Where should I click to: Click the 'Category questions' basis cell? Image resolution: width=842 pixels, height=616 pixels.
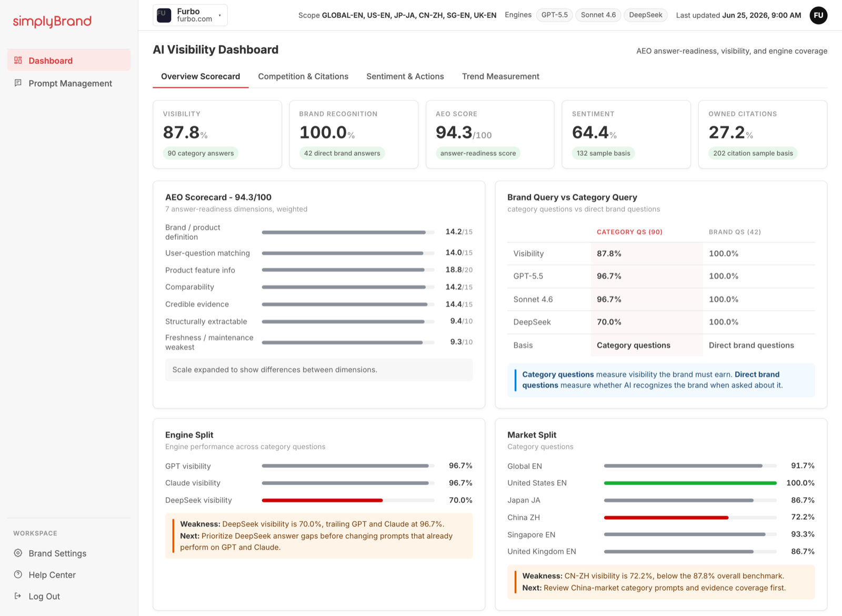[x=646, y=345]
